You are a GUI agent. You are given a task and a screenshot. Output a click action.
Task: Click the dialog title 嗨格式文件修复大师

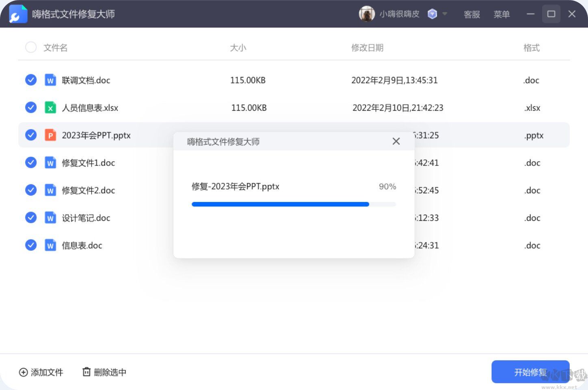(x=223, y=142)
